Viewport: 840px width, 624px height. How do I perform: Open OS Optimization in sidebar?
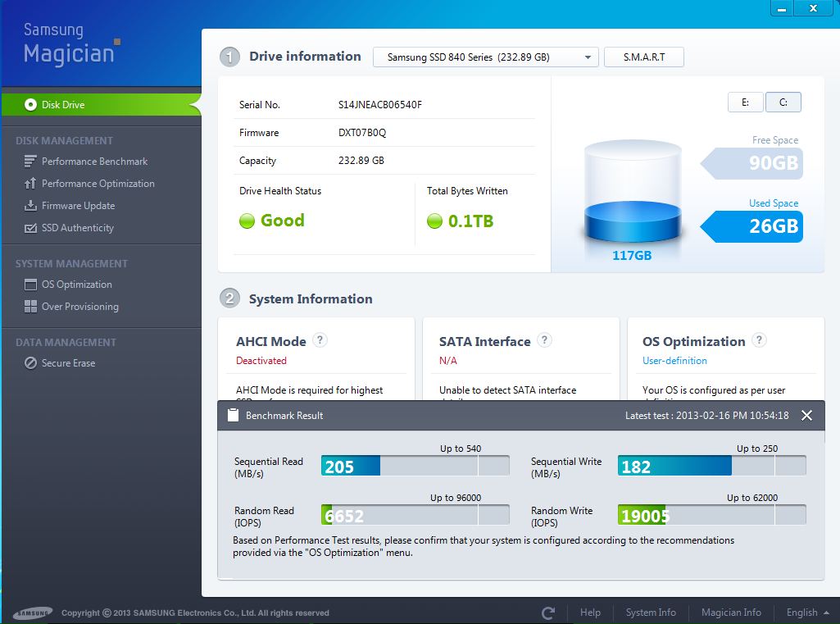coord(76,285)
